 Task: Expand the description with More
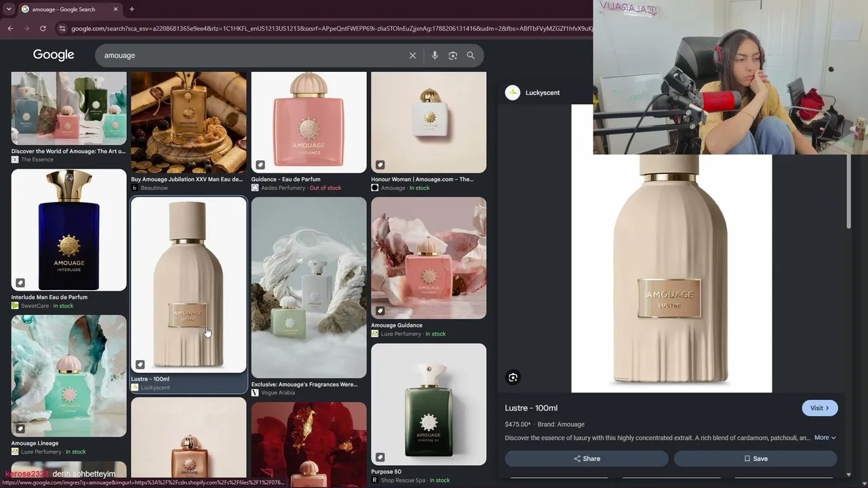[825, 438]
